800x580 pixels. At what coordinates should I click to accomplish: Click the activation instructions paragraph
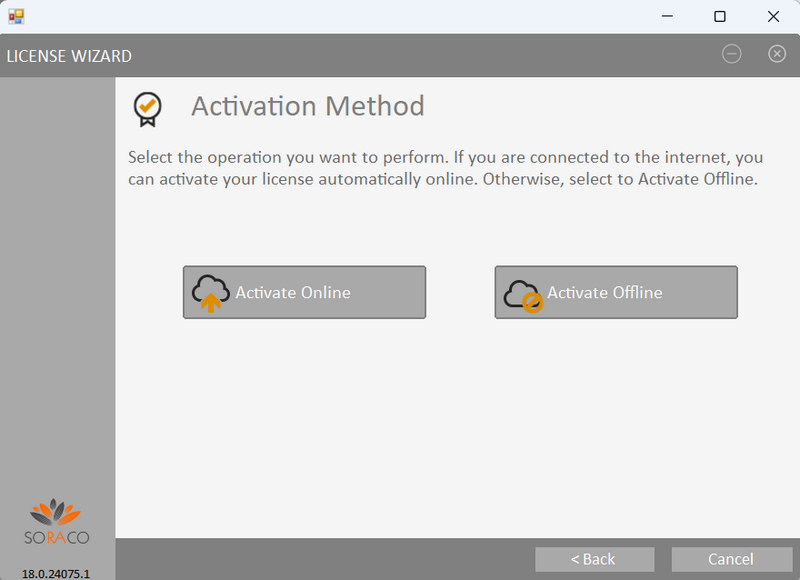pyautogui.click(x=446, y=169)
